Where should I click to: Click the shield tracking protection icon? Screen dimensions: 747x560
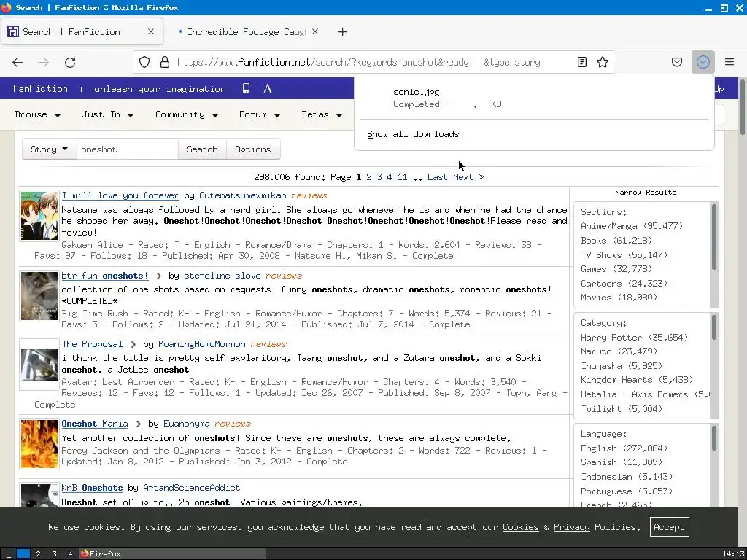pyautogui.click(x=144, y=62)
